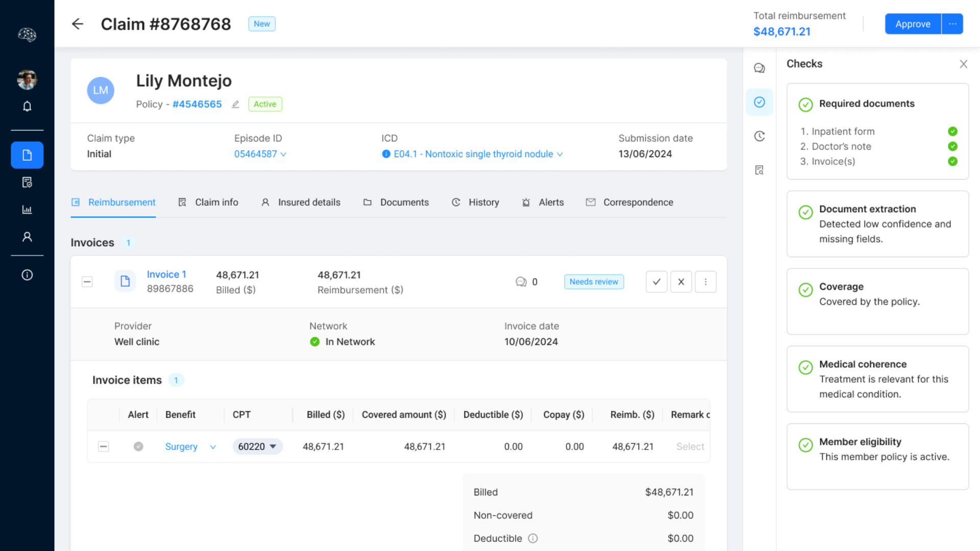
Task: Close the Checks panel
Action: pyautogui.click(x=963, y=64)
